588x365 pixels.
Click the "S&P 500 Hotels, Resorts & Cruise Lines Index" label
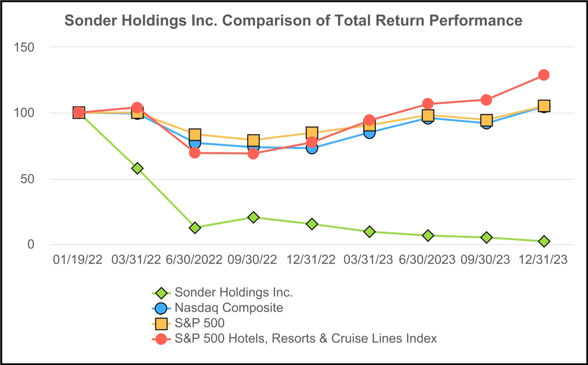tap(306, 339)
